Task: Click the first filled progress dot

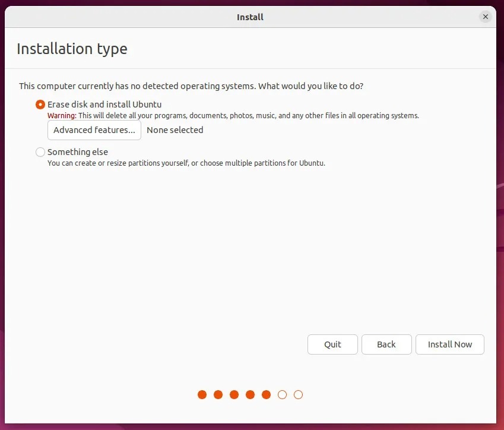Action: pyautogui.click(x=202, y=394)
